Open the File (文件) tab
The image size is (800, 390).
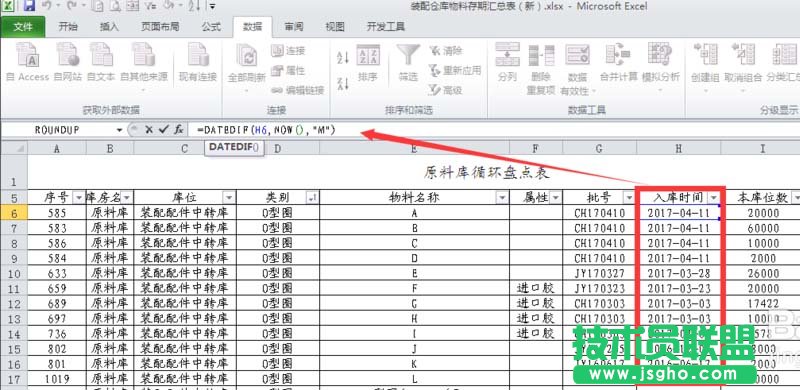point(23,27)
